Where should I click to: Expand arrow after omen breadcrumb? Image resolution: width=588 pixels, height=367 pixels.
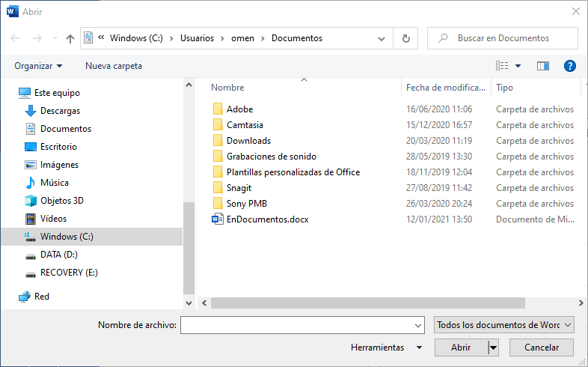pyautogui.click(x=263, y=38)
